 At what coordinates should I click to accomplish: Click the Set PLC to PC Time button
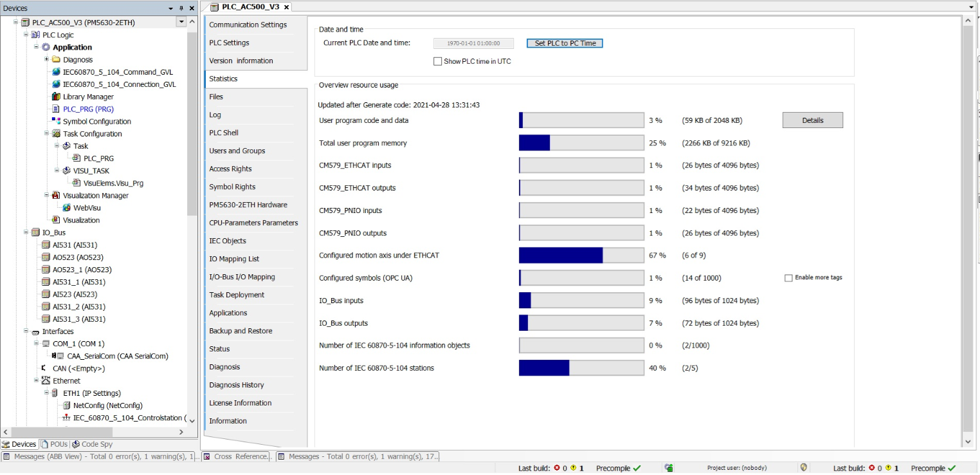(564, 43)
